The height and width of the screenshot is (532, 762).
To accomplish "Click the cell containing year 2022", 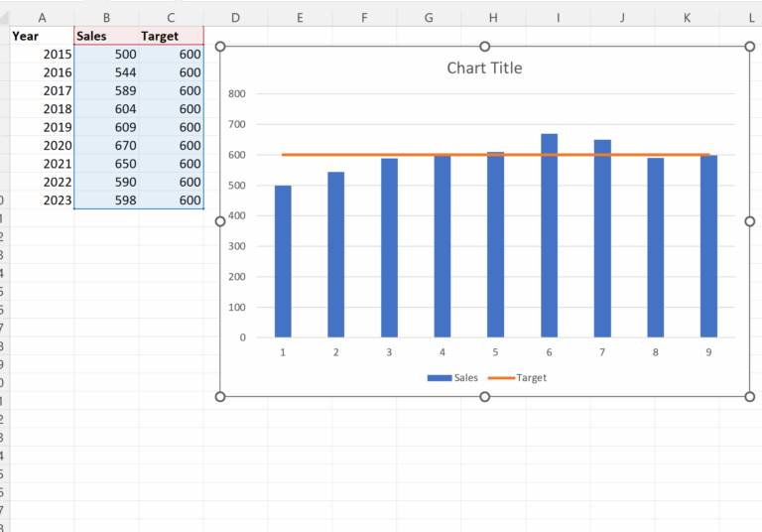I will [x=43, y=182].
